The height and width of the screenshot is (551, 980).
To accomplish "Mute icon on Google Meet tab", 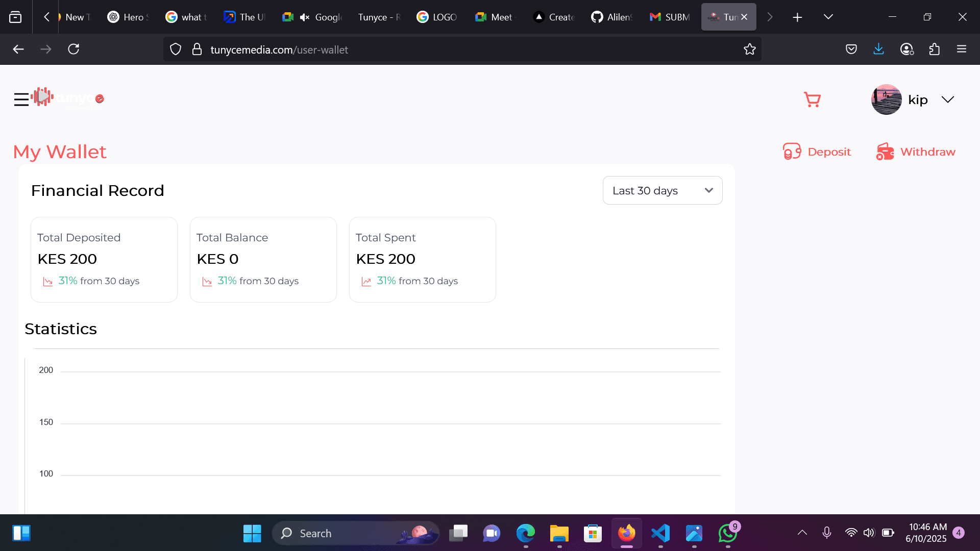I will tap(305, 17).
